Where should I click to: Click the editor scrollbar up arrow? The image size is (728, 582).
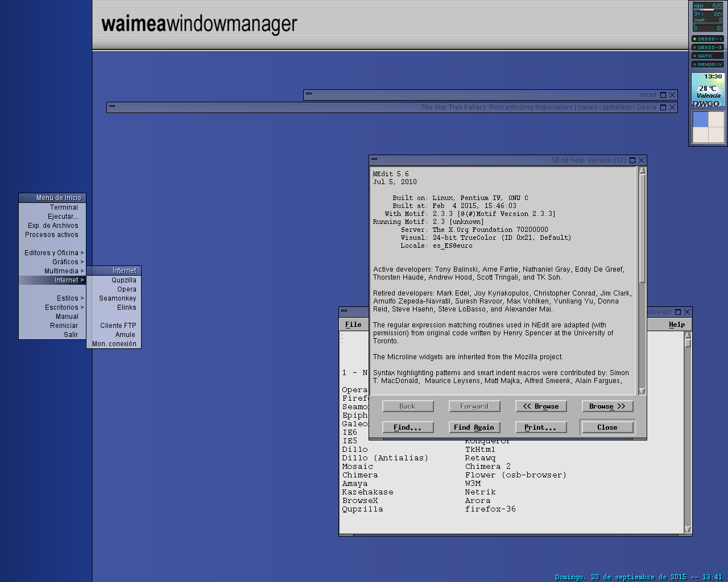pos(688,335)
